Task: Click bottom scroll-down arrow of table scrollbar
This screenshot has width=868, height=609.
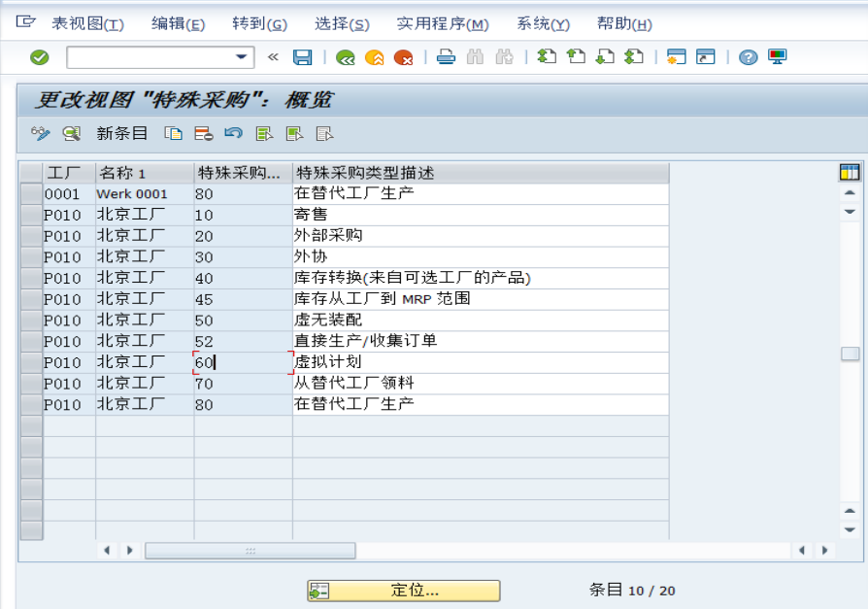Action: pos(850,529)
